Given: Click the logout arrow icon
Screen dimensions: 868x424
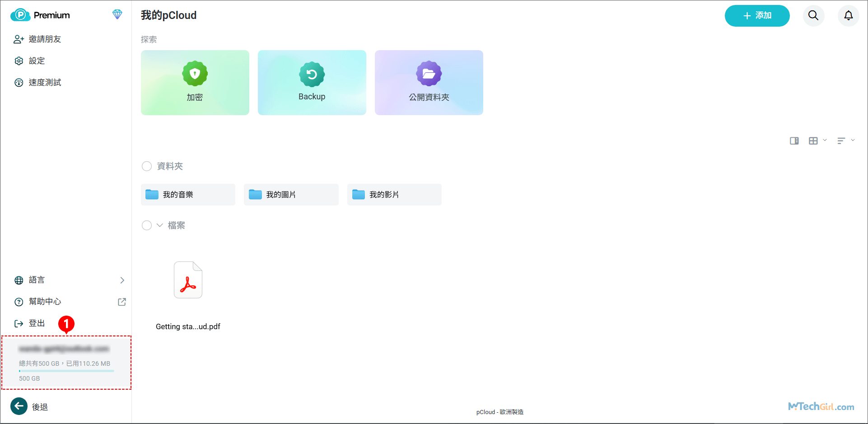Looking at the screenshot, I should [x=19, y=324].
